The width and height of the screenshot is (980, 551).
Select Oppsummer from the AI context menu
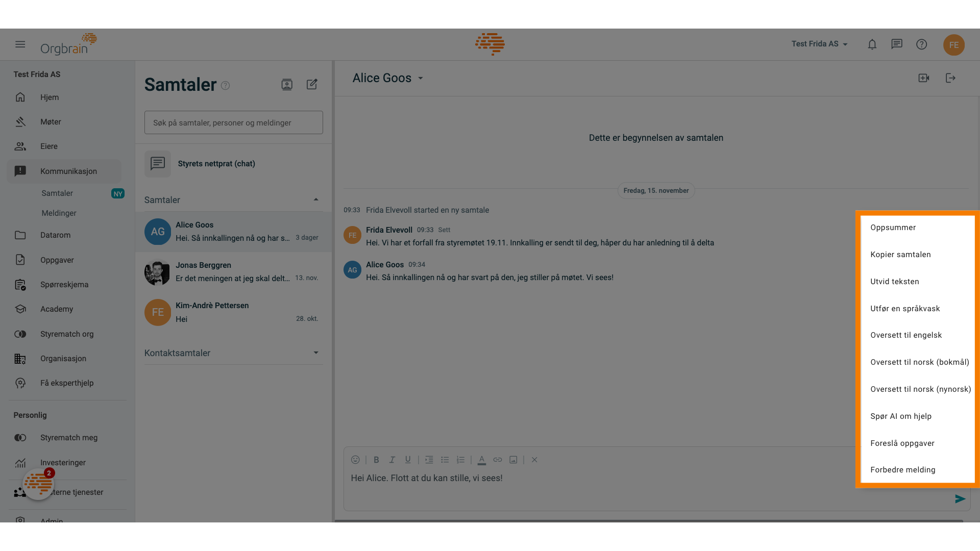[893, 228]
